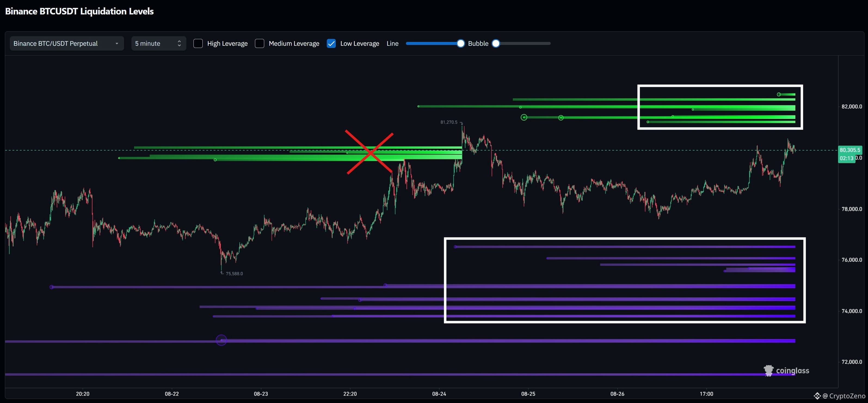Viewport: 868px width, 403px height.
Task: Click the 75,588.0 low price marker
Action: pyautogui.click(x=234, y=273)
